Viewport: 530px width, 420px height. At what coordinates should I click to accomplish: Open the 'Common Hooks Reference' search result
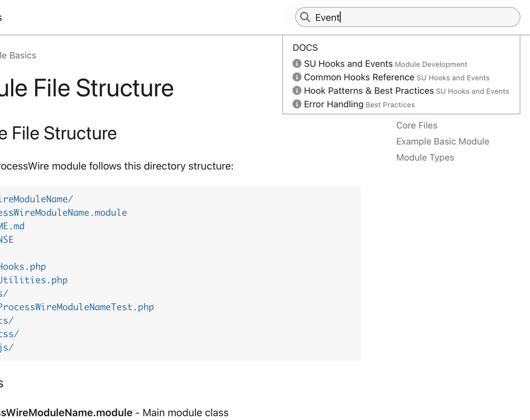(359, 77)
